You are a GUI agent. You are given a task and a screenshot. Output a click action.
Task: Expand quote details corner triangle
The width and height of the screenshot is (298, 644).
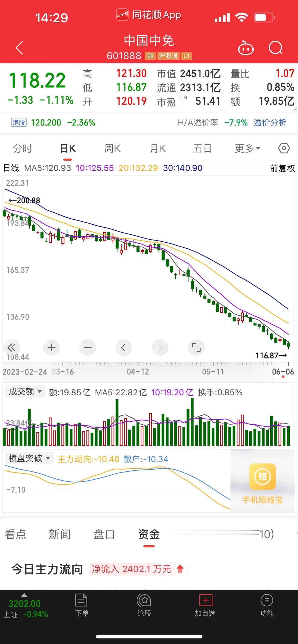pos(295,109)
